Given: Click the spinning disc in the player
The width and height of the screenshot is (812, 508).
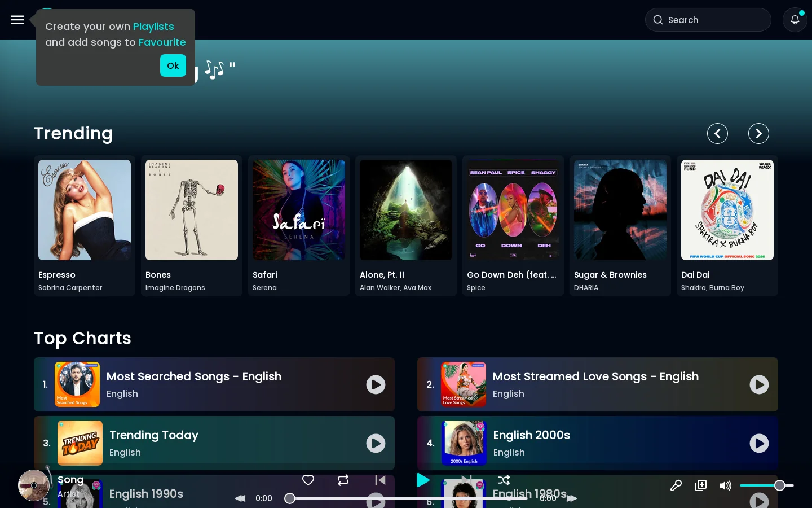Looking at the screenshot, I should pyautogui.click(x=34, y=485).
